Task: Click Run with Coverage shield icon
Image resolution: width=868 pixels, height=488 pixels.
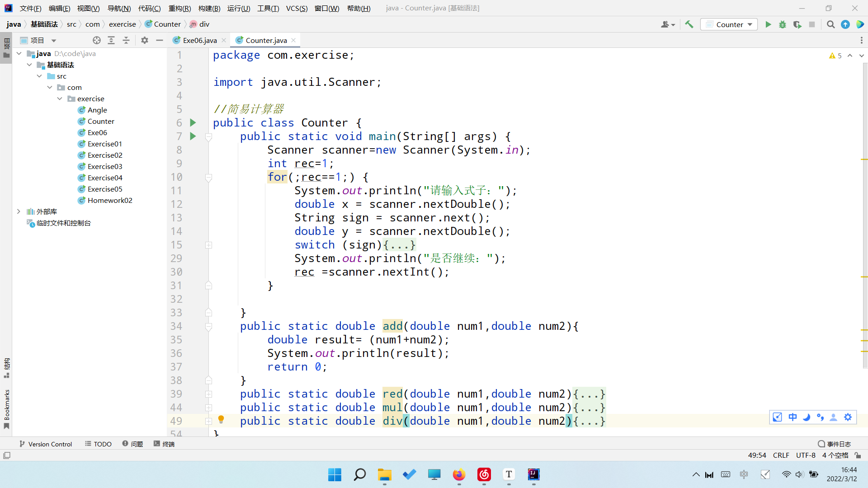Action: coord(797,24)
